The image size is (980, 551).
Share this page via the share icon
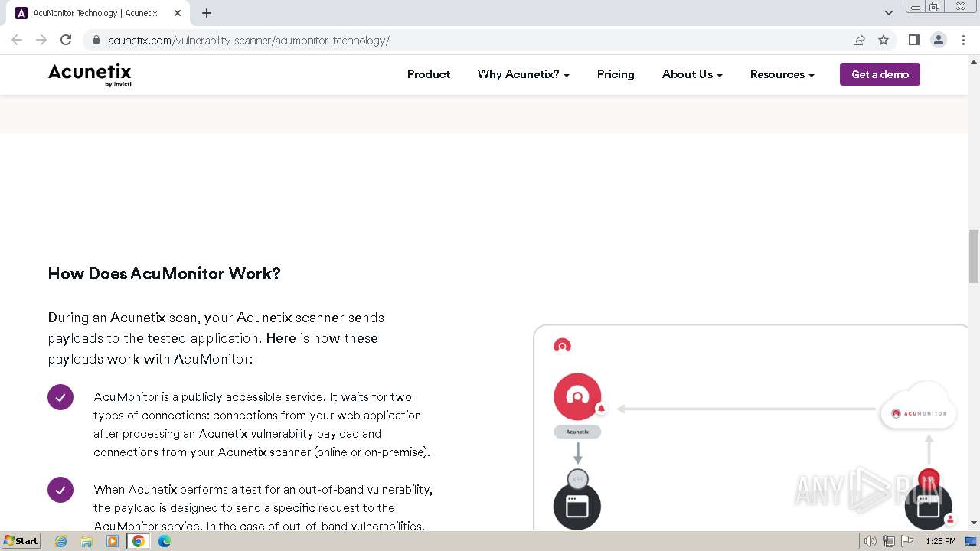pos(859,40)
